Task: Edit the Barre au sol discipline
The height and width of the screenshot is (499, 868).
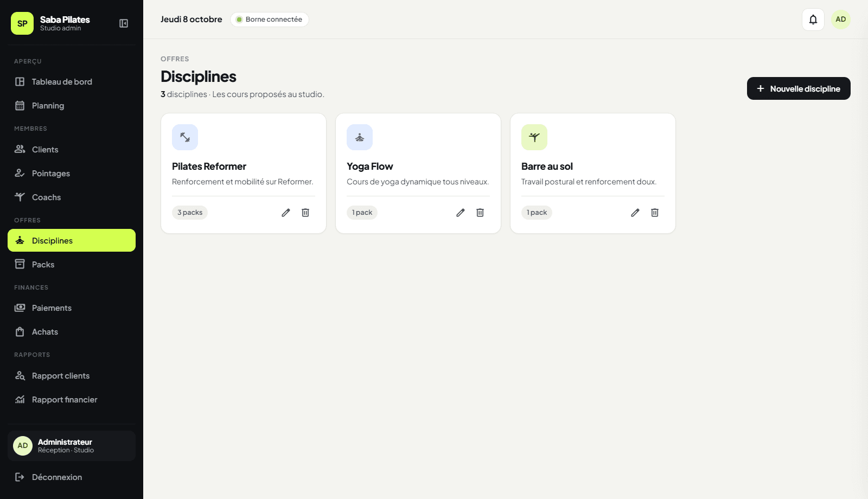Action: pos(635,213)
